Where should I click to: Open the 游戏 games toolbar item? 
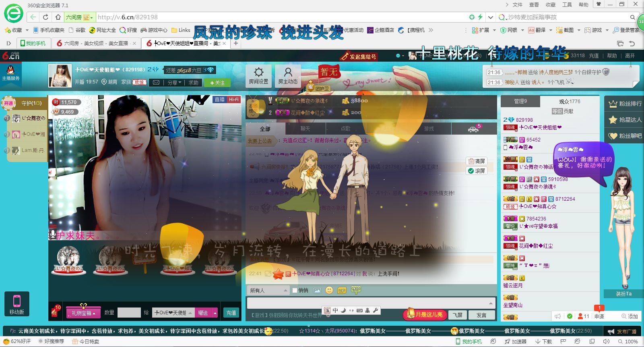593,30
